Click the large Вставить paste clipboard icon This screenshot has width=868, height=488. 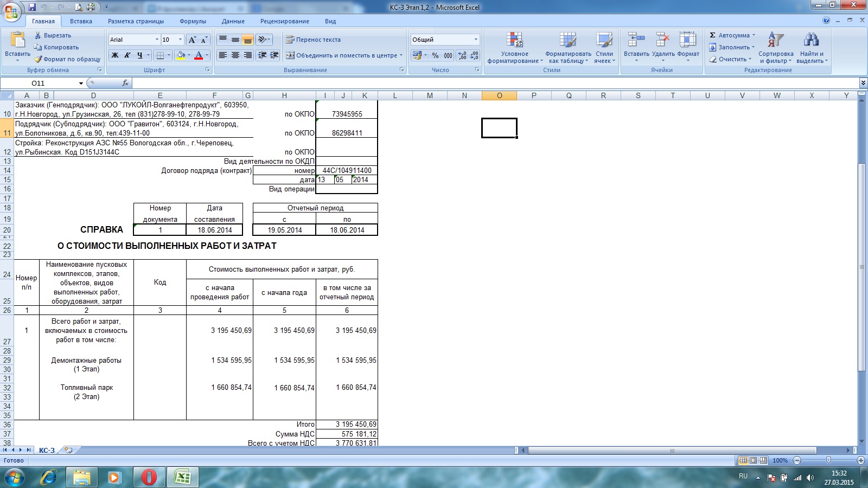(x=18, y=40)
